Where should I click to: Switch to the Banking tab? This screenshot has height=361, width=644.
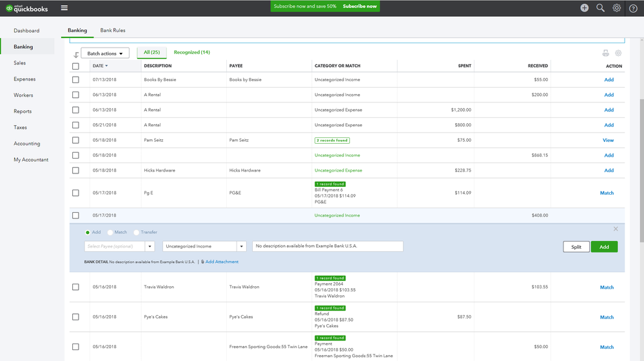click(x=77, y=30)
